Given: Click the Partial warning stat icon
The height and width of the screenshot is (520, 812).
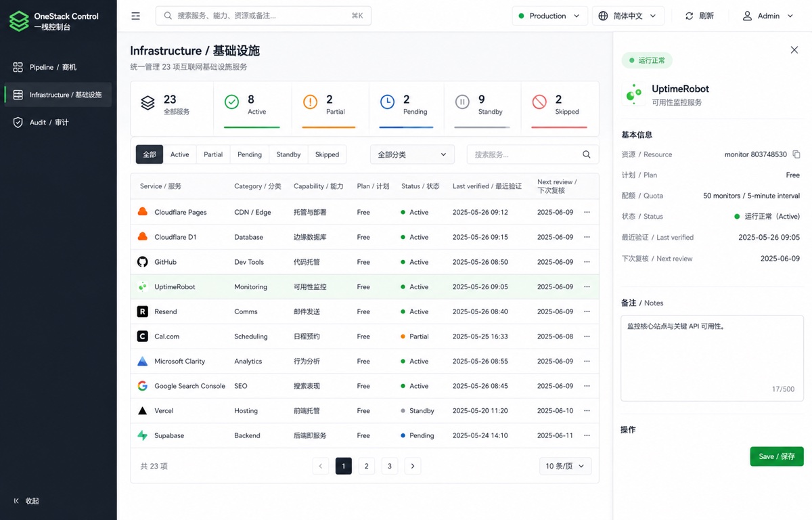Looking at the screenshot, I should click(x=310, y=102).
